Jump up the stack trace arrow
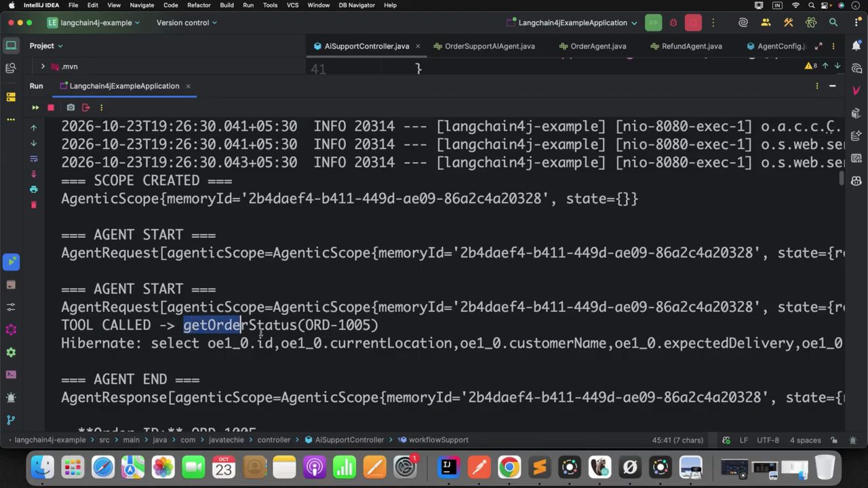 33,127
